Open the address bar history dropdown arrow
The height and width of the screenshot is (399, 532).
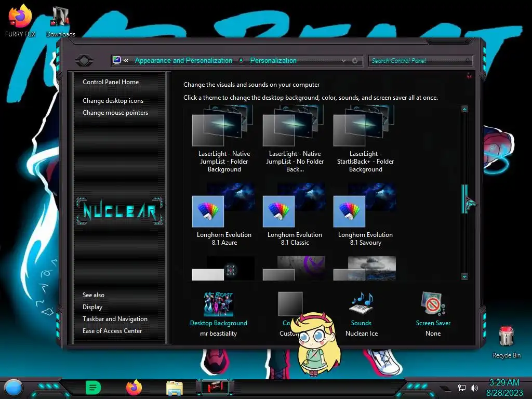tap(344, 61)
